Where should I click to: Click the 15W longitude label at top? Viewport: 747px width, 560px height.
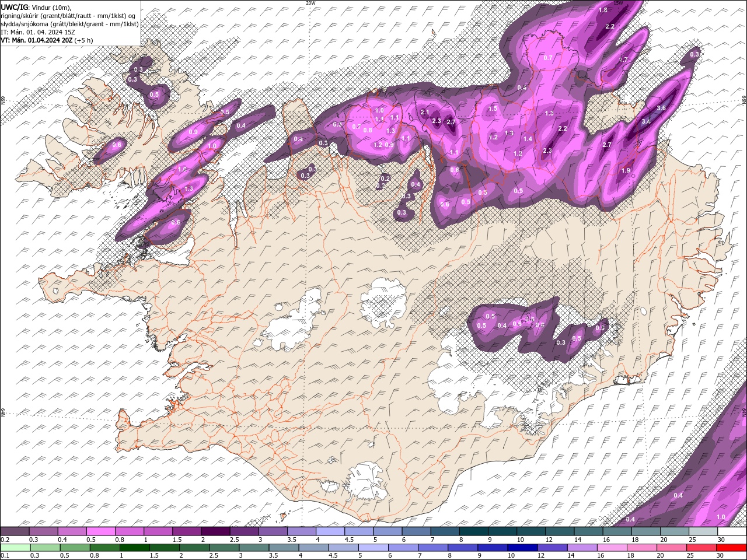(618, 3)
